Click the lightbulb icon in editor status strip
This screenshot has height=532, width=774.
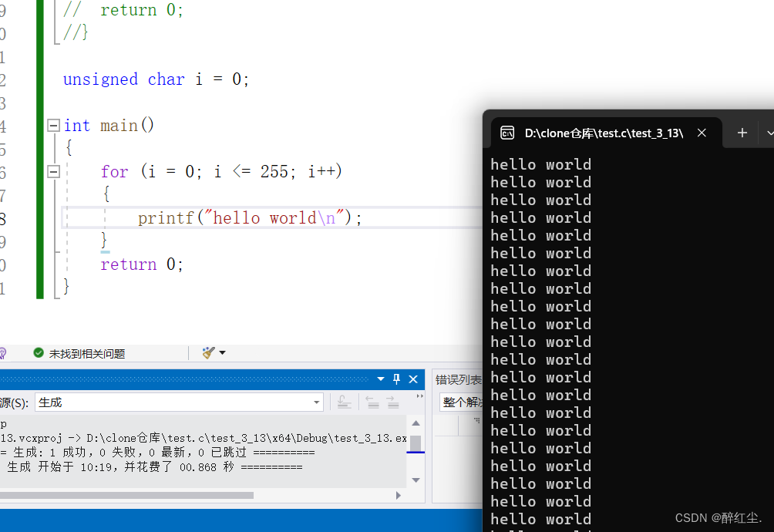pyautogui.click(x=2, y=353)
